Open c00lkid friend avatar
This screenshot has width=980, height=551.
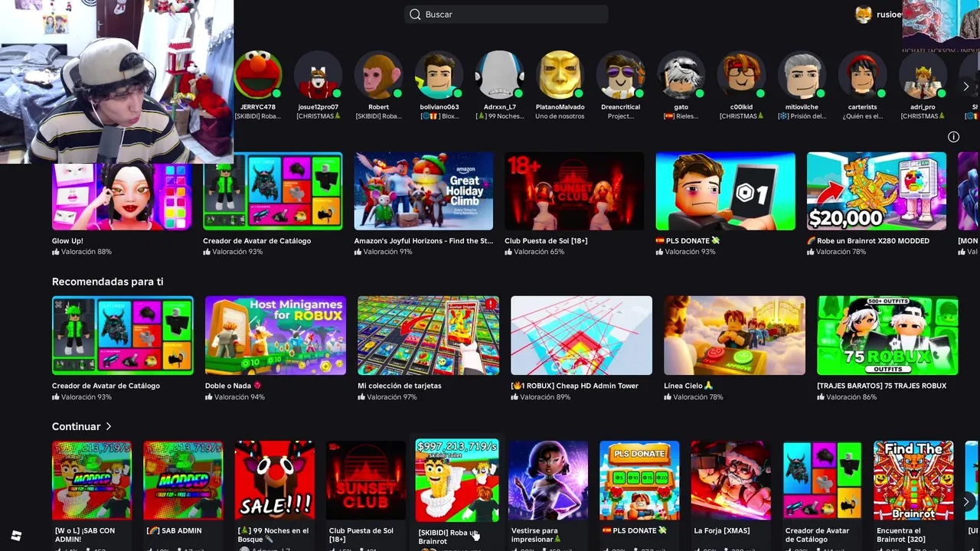pos(741,75)
